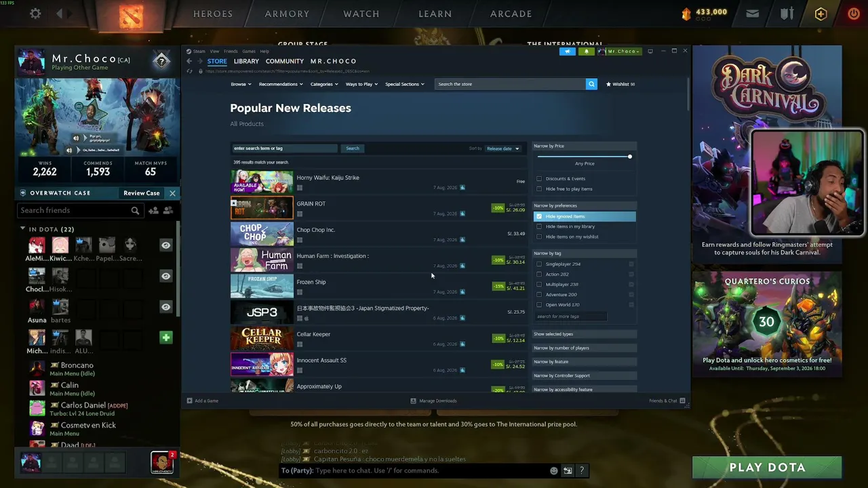
Task: Reload the Steam store page
Action: point(190,71)
